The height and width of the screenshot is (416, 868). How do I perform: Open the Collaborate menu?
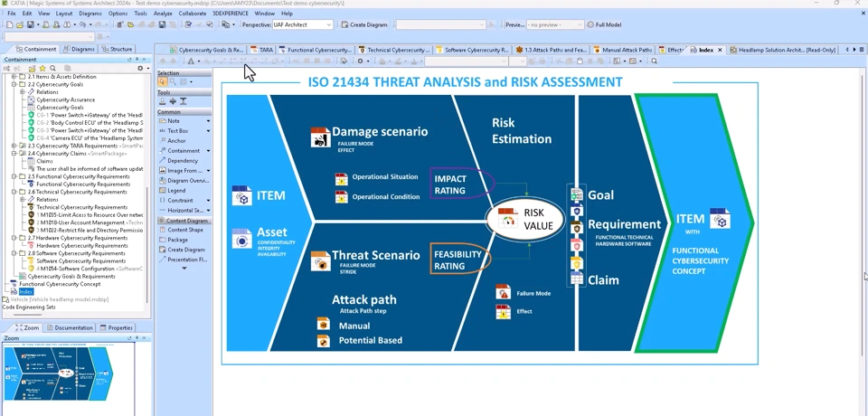tap(192, 14)
